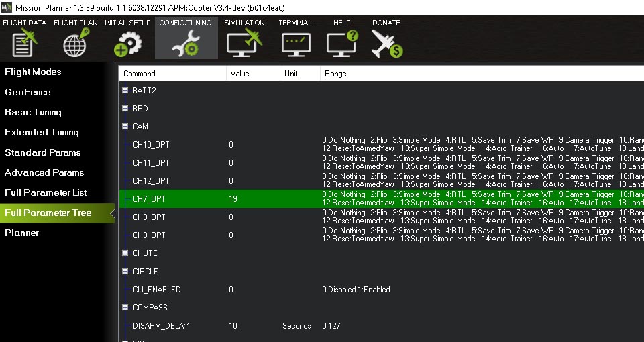Go to the GeoFence settings
The height and width of the screenshot is (342, 644).
pyautogui.click(x=28, y=92)
